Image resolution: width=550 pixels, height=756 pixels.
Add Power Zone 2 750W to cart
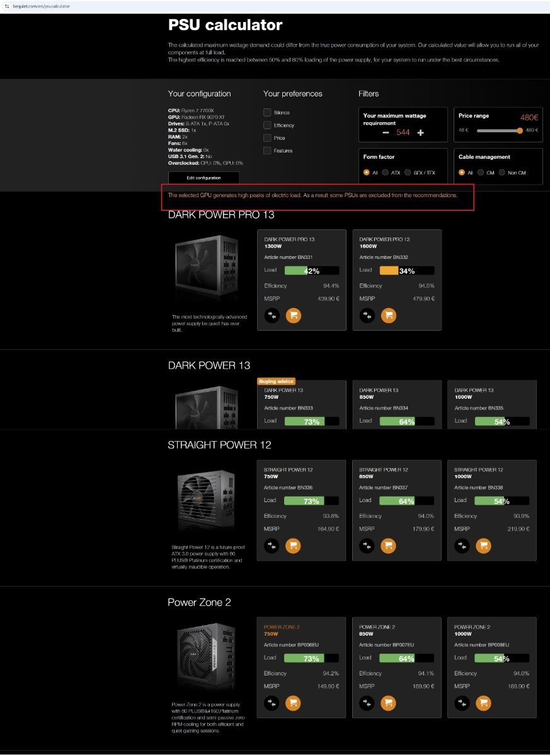[x=293, y=703]
